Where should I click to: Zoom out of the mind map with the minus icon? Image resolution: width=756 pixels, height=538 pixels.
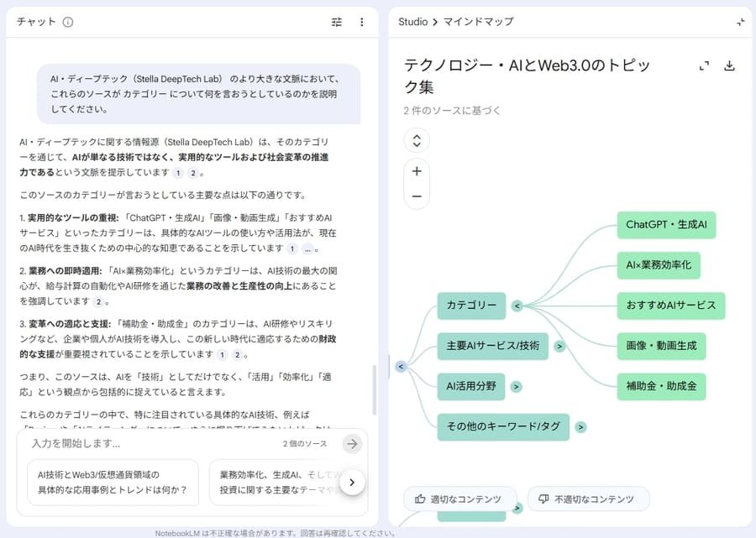tap(416, 196)
